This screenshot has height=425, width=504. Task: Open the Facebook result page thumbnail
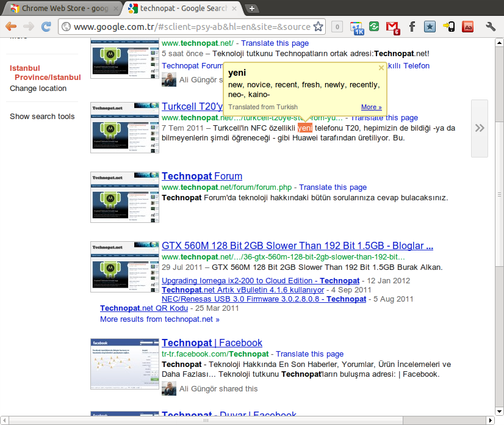tap(124, 364)
